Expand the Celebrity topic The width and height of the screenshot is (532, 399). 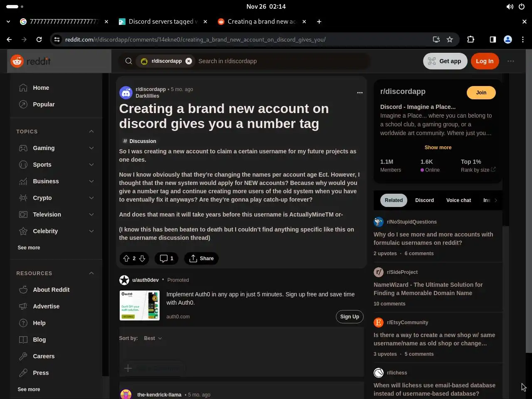tap(91, 231)
